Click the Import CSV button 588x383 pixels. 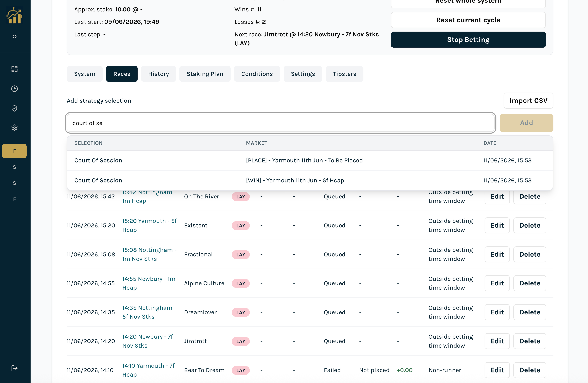point(528,101)
